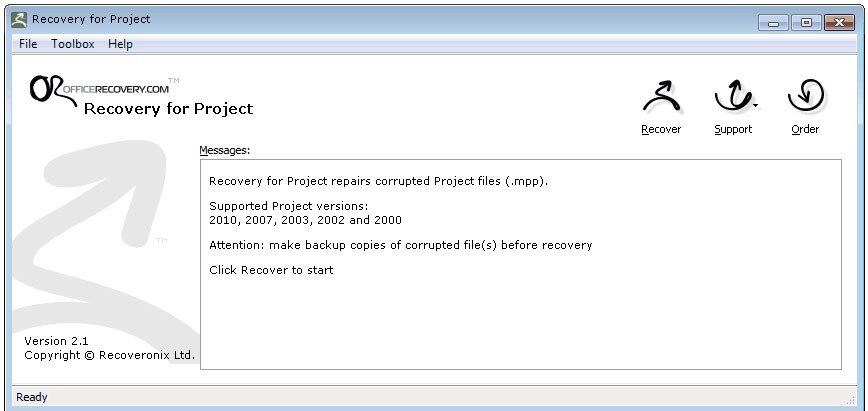Click the Order circular arrow icon
This screenshot has width=868, height=411.
805,97
